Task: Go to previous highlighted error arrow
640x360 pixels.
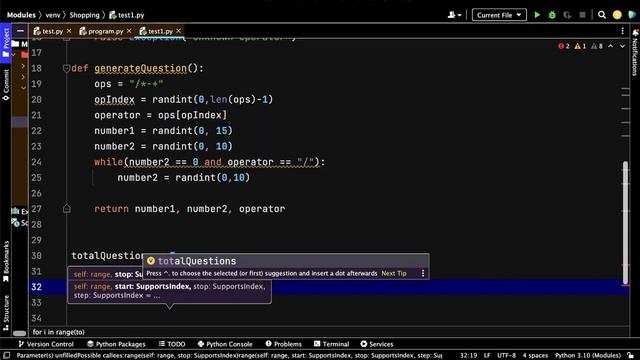Action: [611, 46]
